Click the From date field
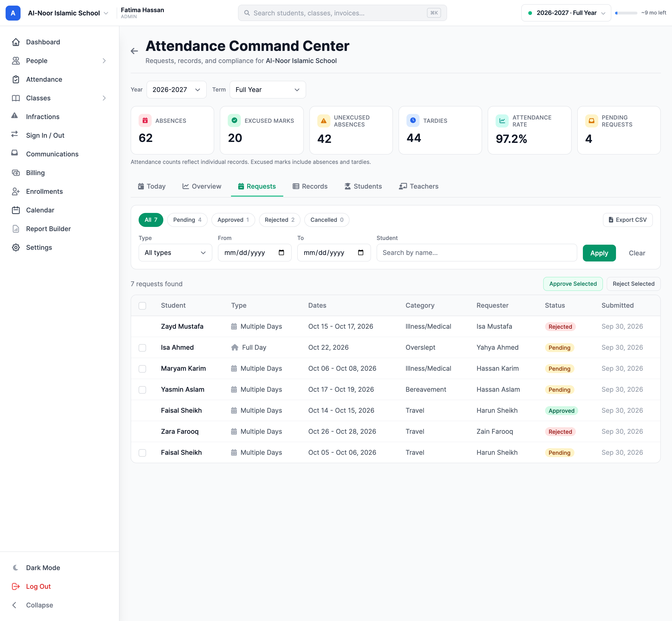672x621 pixels. pos(255,253)
